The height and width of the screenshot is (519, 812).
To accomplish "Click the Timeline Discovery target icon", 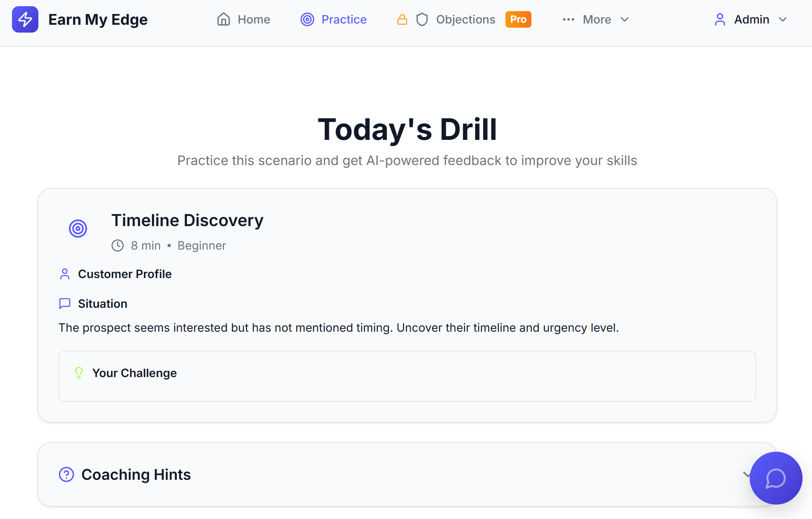I will (78, 228).
